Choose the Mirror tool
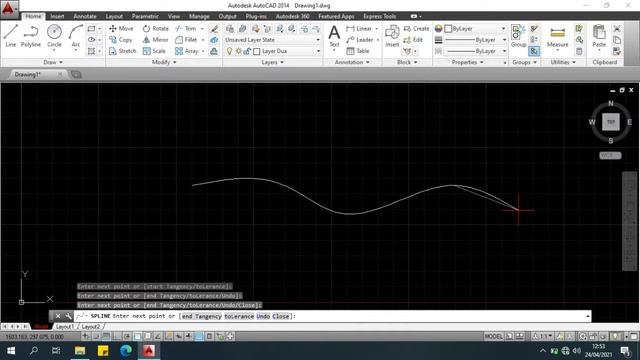The width and height of the screenshot is (640, 360). pyautogui.click(x=156, y=40)
